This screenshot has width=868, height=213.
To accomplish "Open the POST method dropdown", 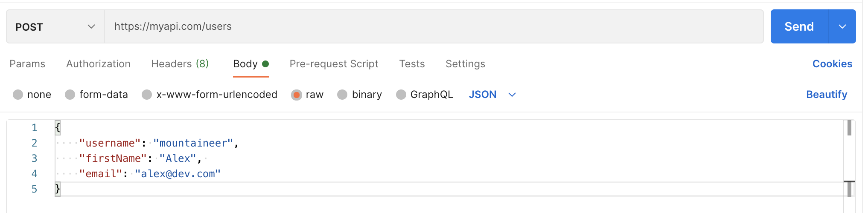I will 55,27.
